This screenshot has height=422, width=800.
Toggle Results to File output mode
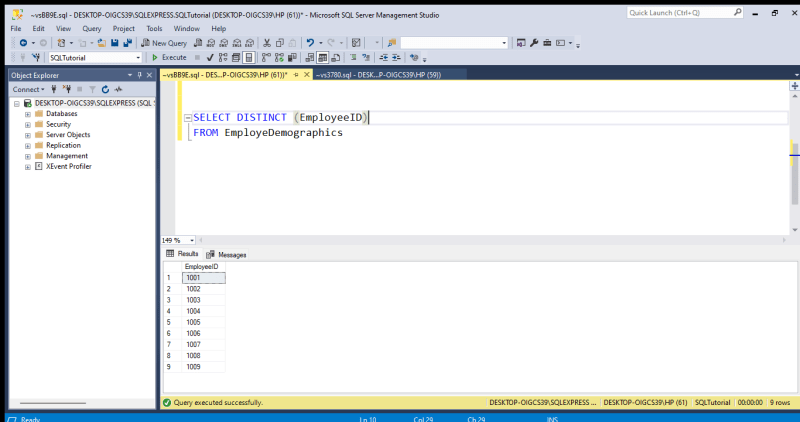coord(336,58)
